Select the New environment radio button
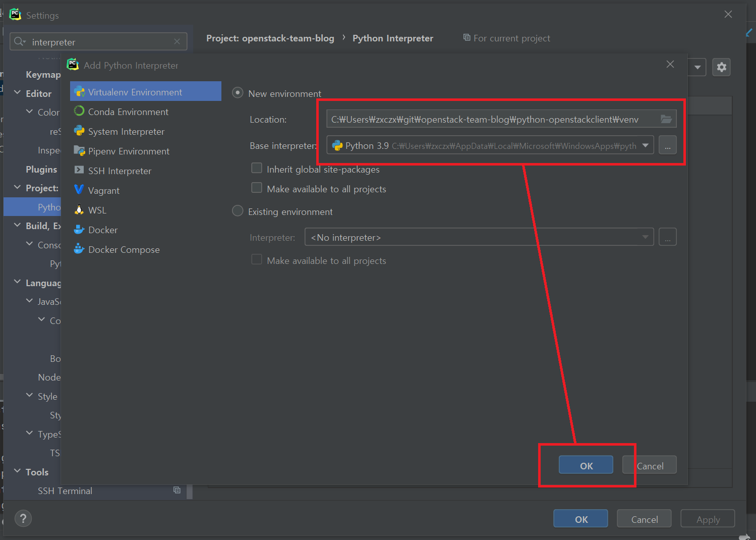The width and height of the screenshot is (756, 540). 238,93
